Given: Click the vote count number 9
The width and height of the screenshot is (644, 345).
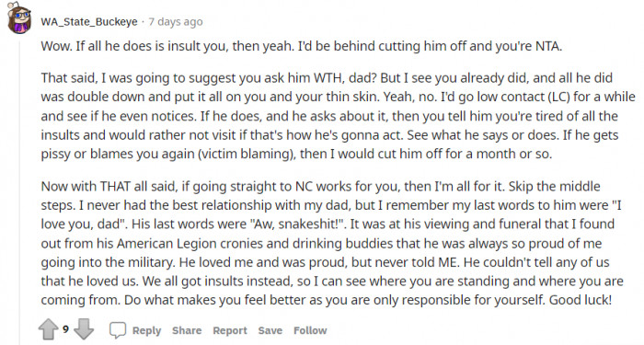Looking at the screenshot, I should (65, 329).
